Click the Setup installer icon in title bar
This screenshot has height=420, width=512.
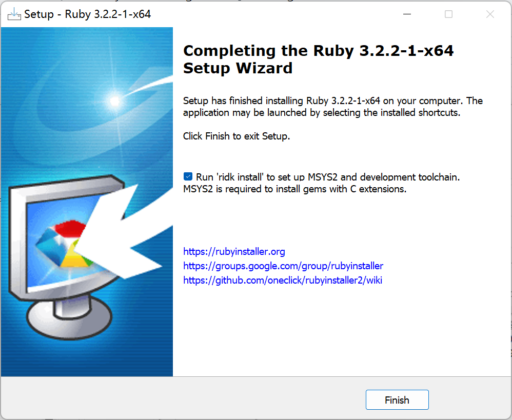tap(14, 14)
